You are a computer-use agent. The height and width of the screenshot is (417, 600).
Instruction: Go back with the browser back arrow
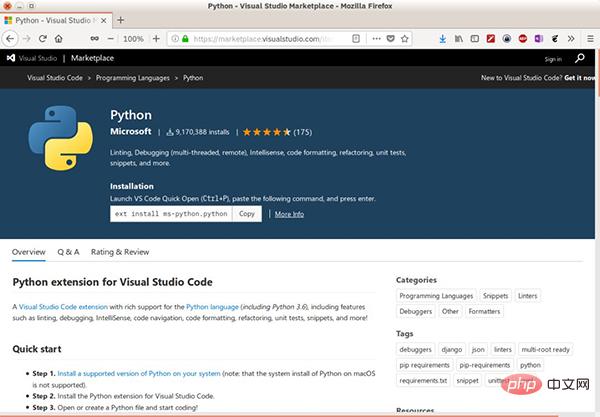[10, 39]
